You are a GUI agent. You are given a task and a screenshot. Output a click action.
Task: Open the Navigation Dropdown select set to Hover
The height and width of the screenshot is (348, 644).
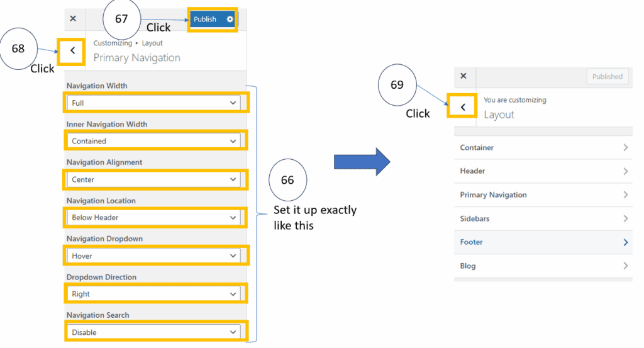153,256
